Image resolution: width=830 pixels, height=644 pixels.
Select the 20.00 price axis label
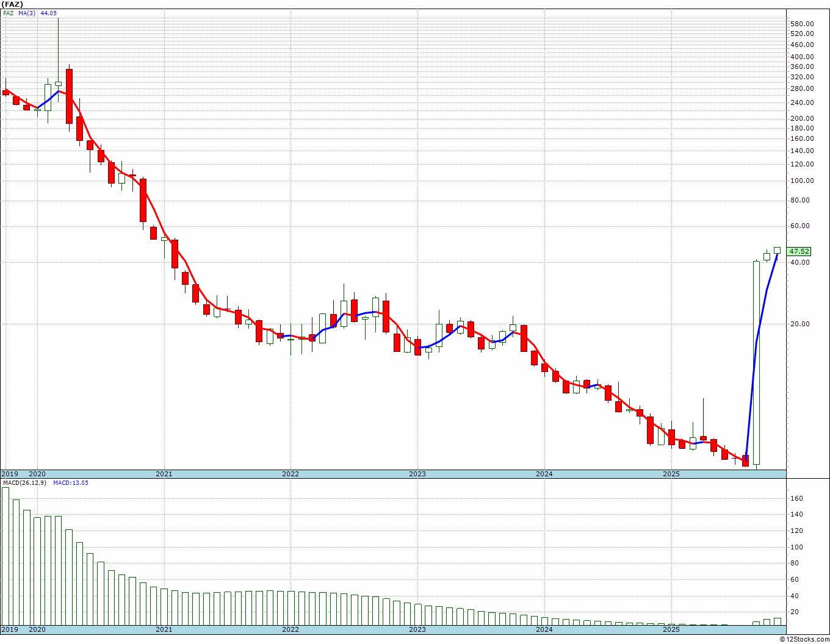(x=801, y=324)
